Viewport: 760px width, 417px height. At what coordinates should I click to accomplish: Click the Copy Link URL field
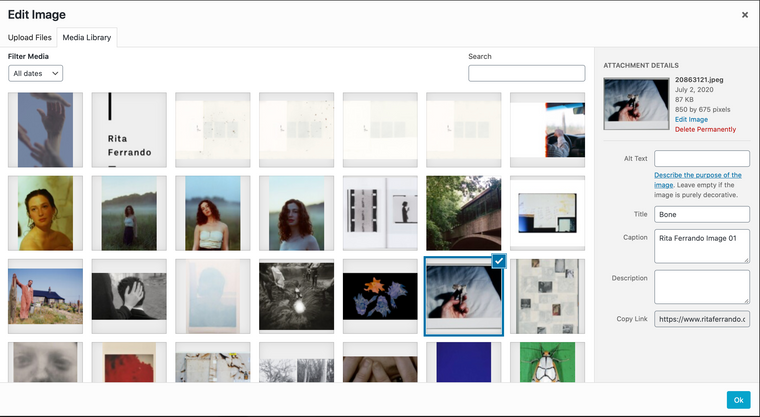(x=701, y=319)
